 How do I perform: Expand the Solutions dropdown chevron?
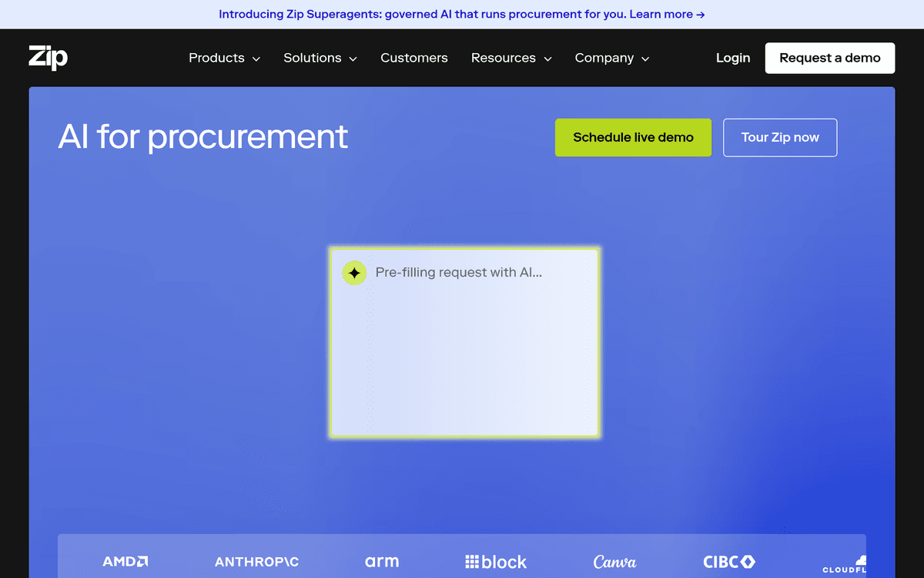353,59
